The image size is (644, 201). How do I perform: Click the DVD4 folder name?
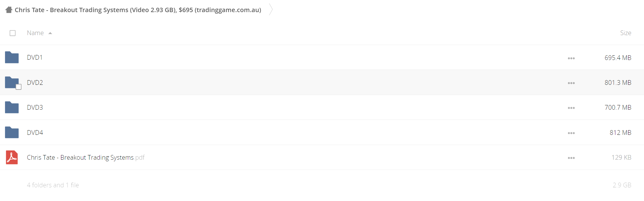pyautogui.click(x=35, y=132)
